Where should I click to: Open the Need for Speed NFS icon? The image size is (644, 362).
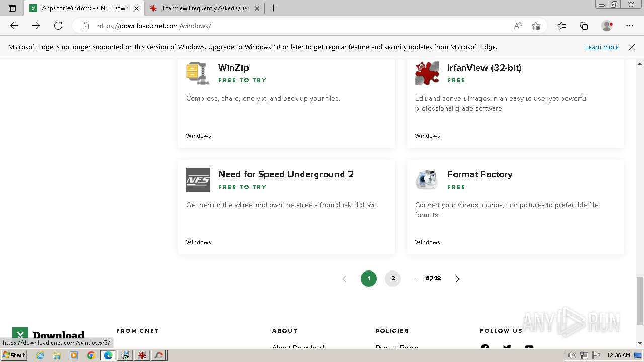tap(198, 180)
